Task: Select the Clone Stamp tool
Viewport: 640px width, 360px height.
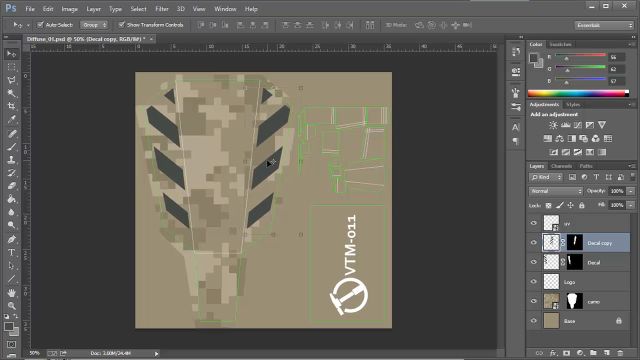Action: (x=11, y=160)
